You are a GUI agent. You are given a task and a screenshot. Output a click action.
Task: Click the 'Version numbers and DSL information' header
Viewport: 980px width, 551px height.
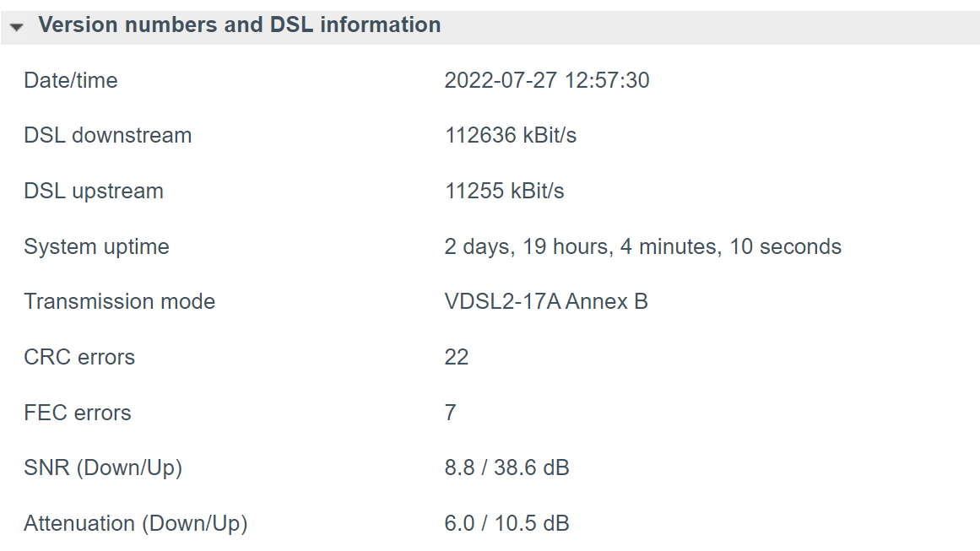tap(239, 25)
